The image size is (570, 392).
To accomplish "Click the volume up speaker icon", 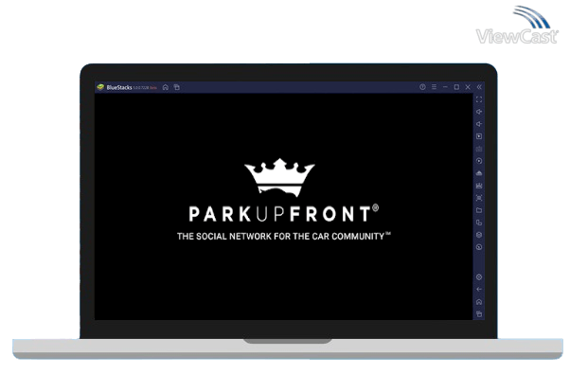I will [x=479, y=112].
